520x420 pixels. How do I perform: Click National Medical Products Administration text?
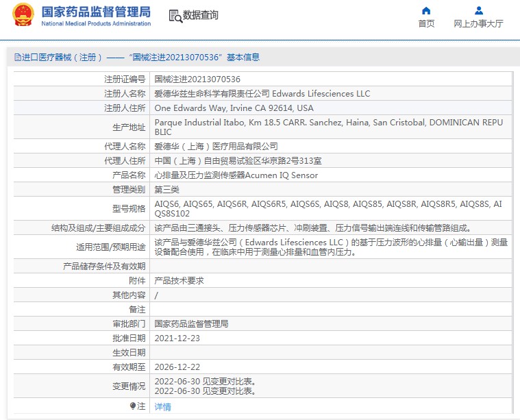96,23
